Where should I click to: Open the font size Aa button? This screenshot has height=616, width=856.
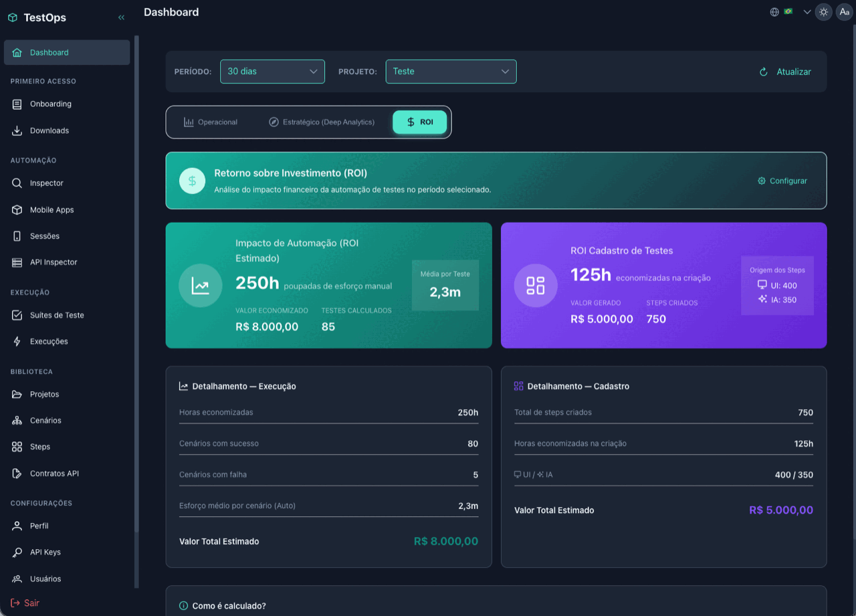click(x=844, y=12)
